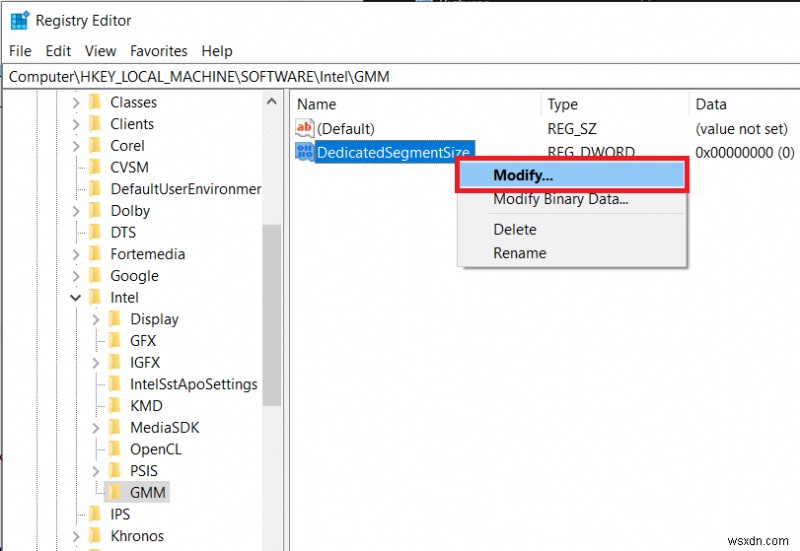Click the Display folder icon

click(115, 319)
